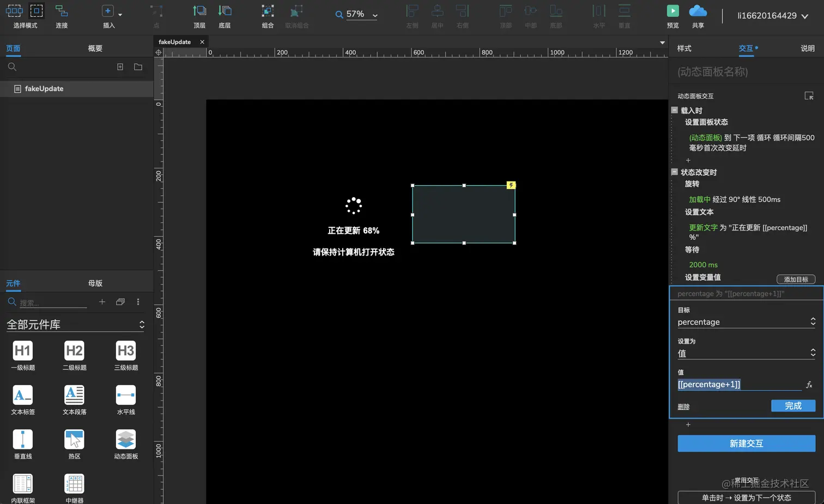
Task: Select the 正在更新 68% text on canvas
Action: coord(353,230)
